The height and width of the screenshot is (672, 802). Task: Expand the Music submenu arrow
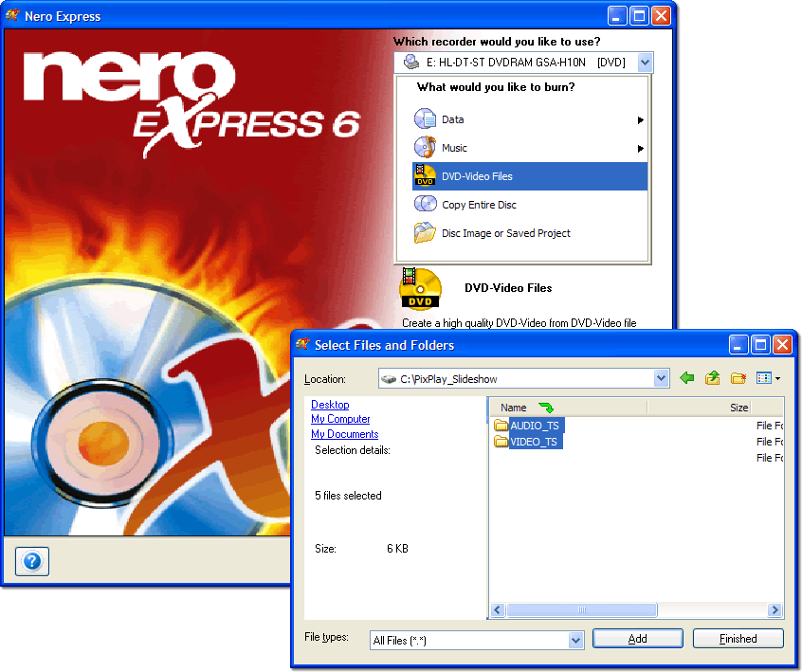tap(641, 149)
